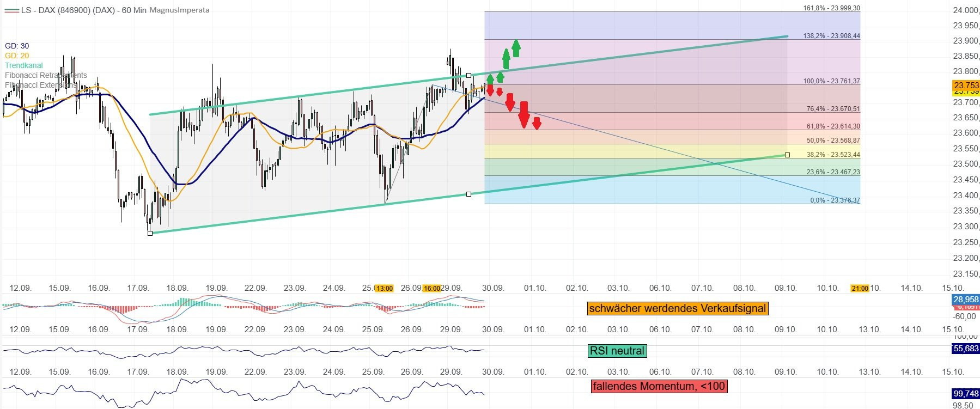This screenshot has width=980, height=409.
Task: Click the orange 23.753 current price tag
Action: pyautogui.click(x=966, y=85)
